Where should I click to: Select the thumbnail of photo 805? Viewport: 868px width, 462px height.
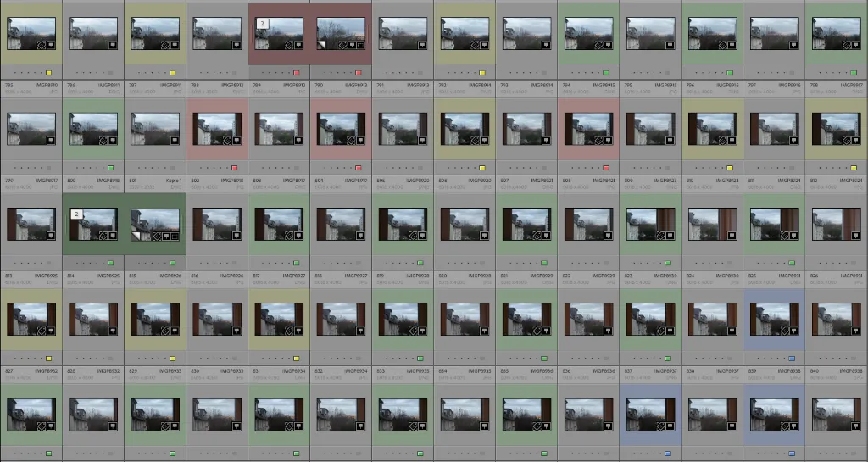point(403,224)
